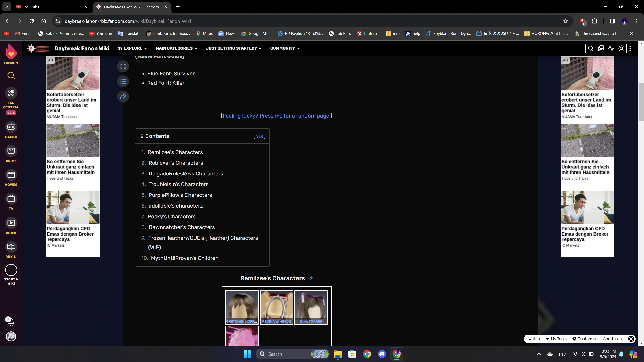644x362 pixels.
Task: Toggle the light/dark theme sun icon
Action: click(621, 48)
